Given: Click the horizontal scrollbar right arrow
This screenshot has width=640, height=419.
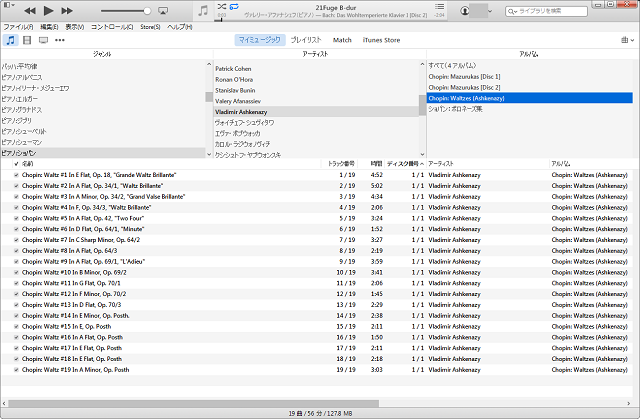Looking at the screenshot, I should tap(629, 403).
